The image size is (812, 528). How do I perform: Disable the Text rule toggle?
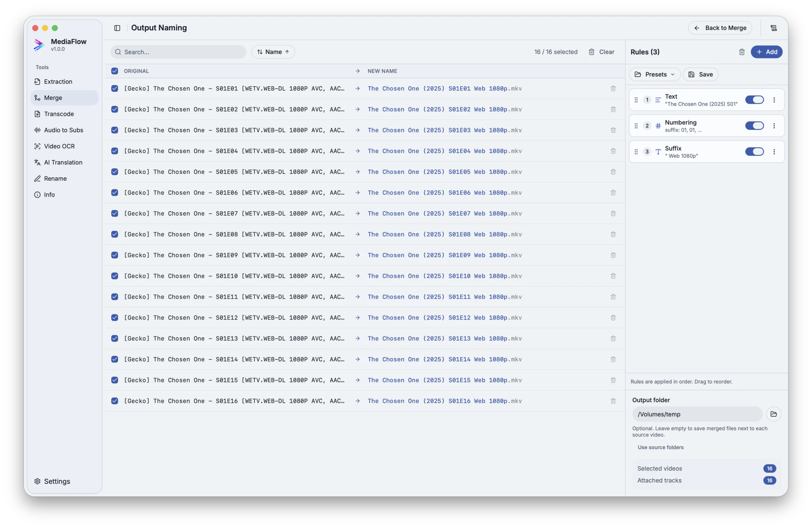point(754,100)
